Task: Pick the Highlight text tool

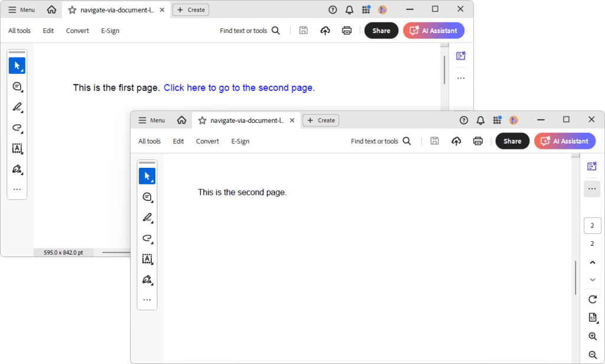Action: coord(147,217)
